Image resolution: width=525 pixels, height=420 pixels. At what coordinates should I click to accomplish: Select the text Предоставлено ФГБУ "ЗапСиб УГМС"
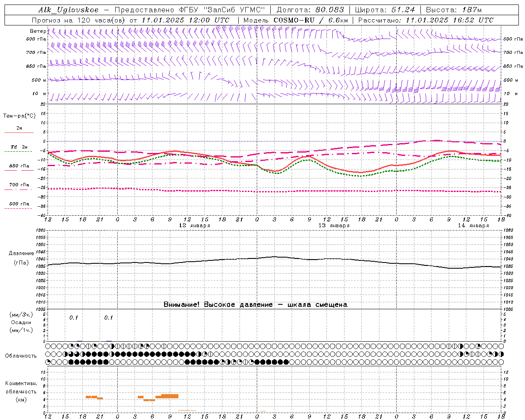pyautogui.click(x=190, y=10)
